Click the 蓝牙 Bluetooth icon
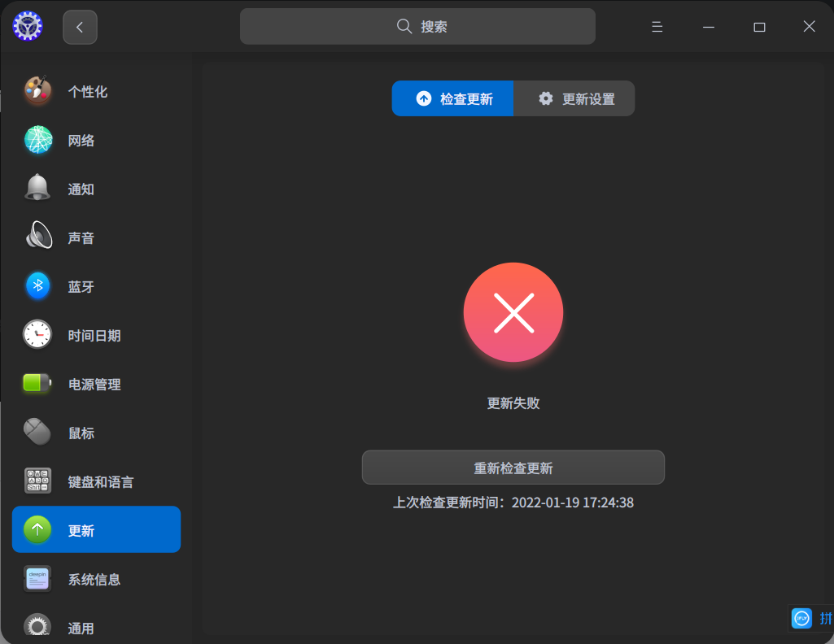The image size is (834, 644). [x=37, y=286]
